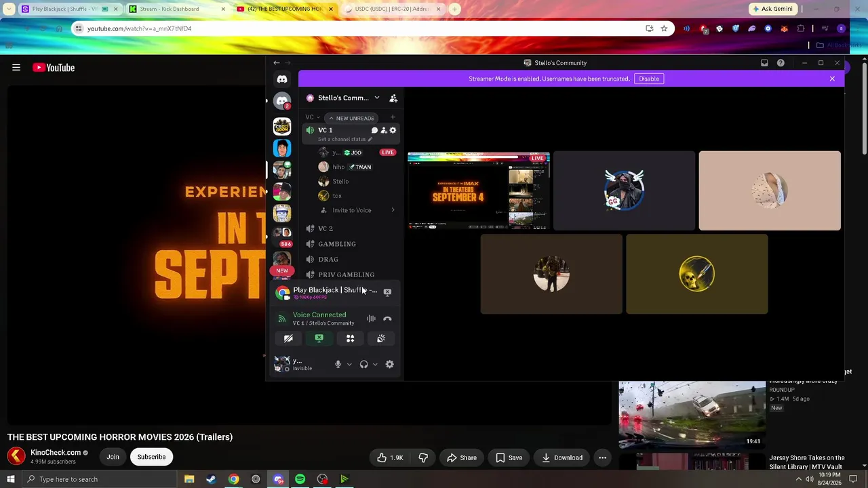Image resolution: width=868 pixels, height=488 pixels.
Task: Open Windows Start menu
Action: click(x=10, y=479)
